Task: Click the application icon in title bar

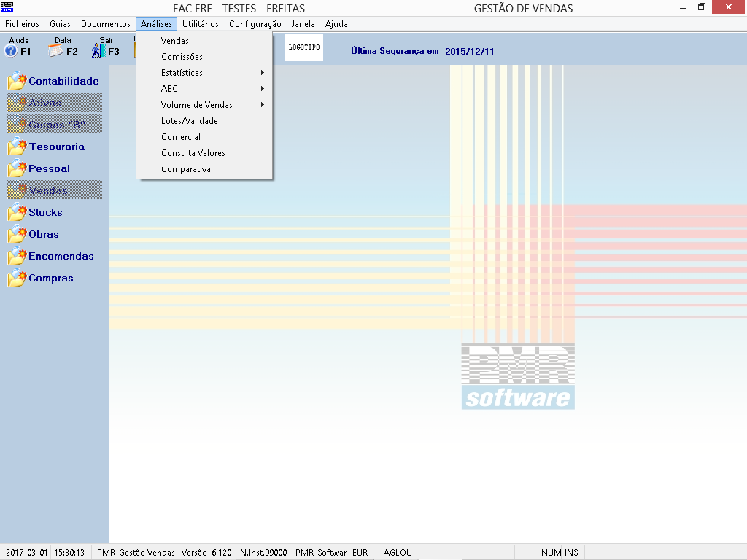Action: pyautogui.click(x=7, y=7)
